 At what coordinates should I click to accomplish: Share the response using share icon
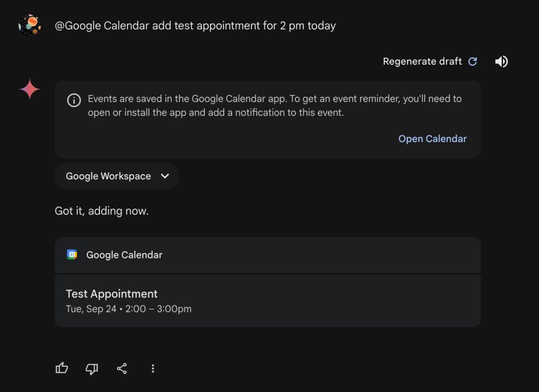coord(122,368)
